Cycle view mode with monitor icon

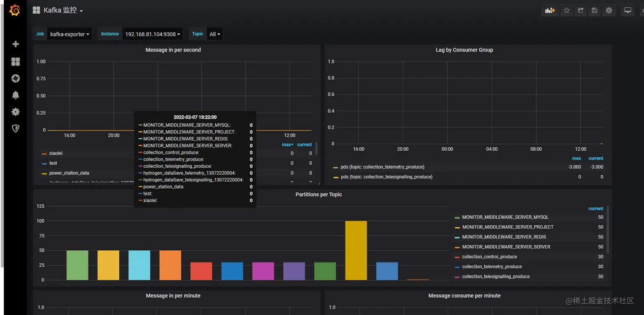(628, 11)
